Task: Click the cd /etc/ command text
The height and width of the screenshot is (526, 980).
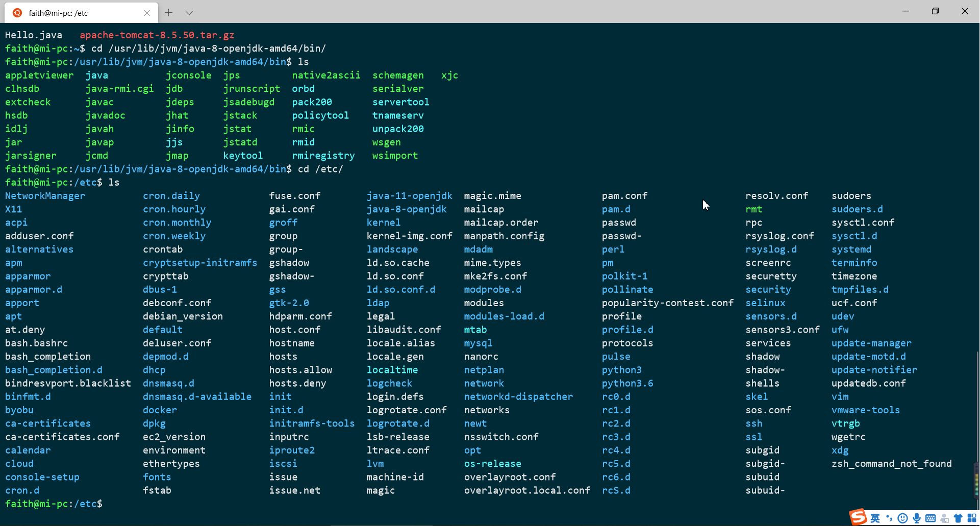Action: point(320,169)
